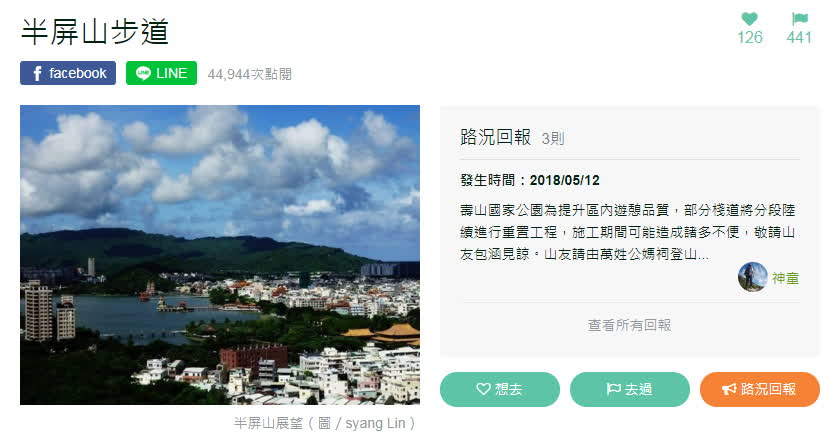Open the 半屏山 panoramic photo
The width and height of the screenshot is (836, 436).
click(220, 255)
